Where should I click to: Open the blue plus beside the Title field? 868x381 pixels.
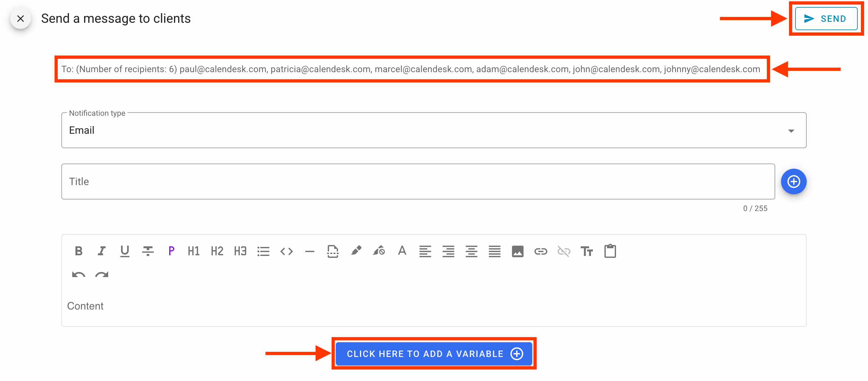point(794,182)
